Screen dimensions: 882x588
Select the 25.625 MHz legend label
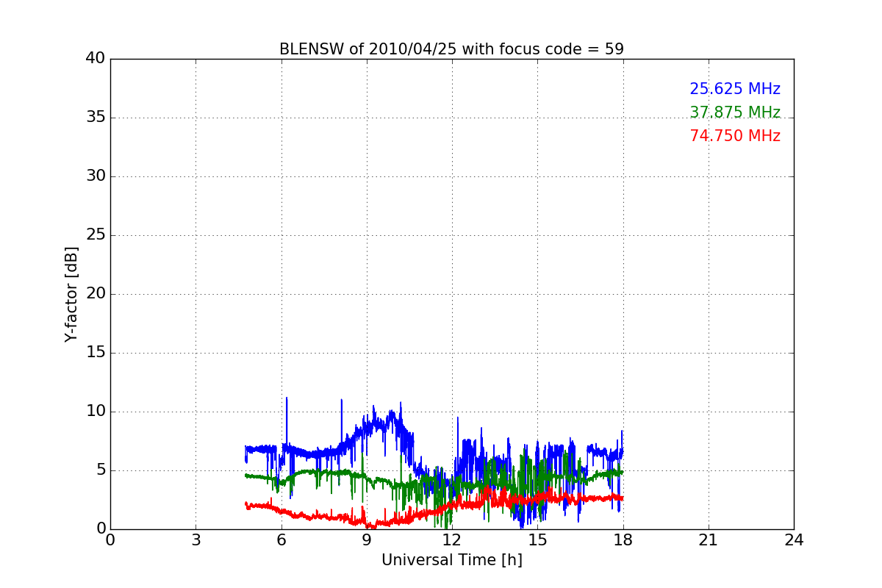tap(735, 89)
